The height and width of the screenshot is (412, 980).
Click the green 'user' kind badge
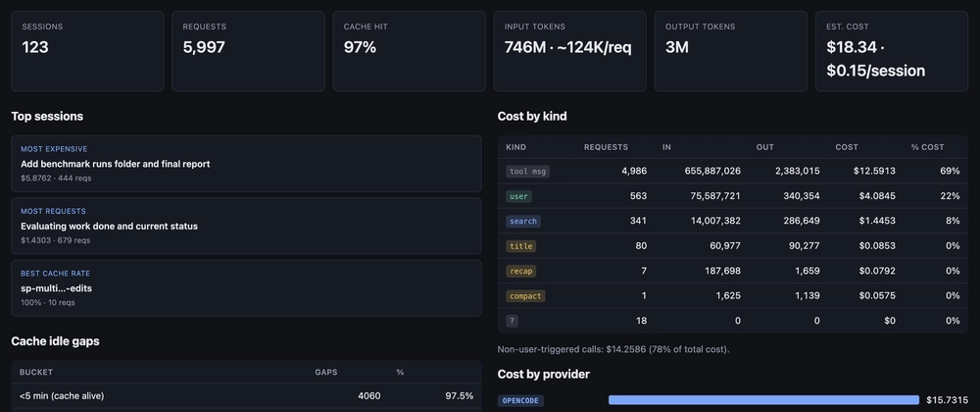coord(518,196)
